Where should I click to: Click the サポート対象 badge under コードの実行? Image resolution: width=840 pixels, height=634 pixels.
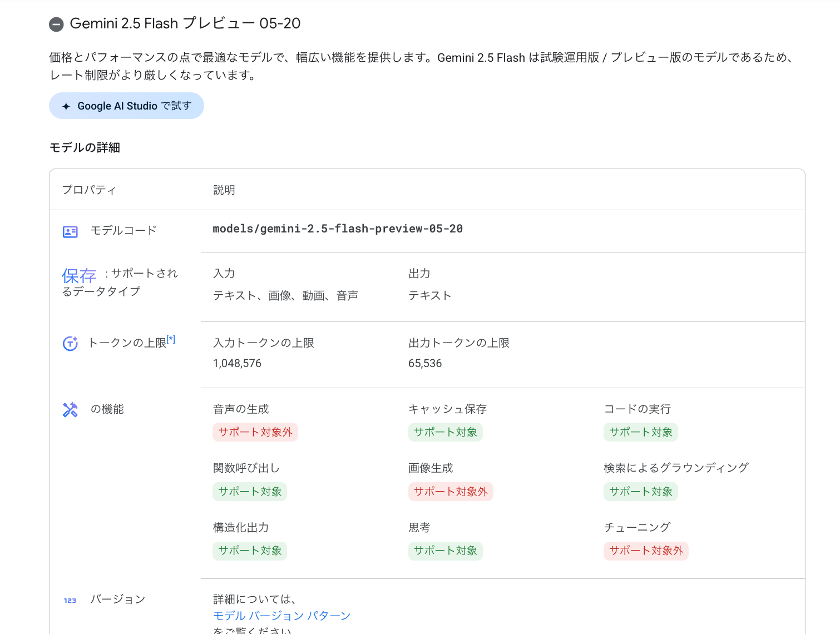641,432
